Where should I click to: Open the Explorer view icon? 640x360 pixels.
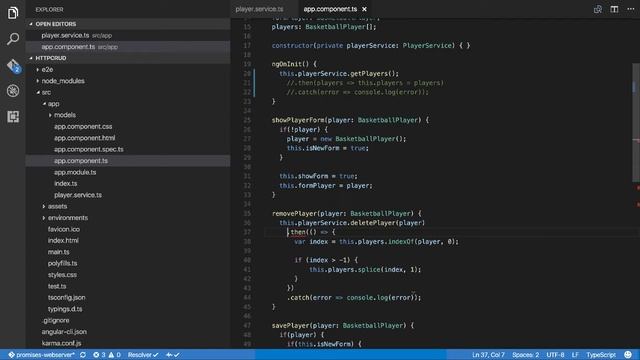tap(13, 13)
